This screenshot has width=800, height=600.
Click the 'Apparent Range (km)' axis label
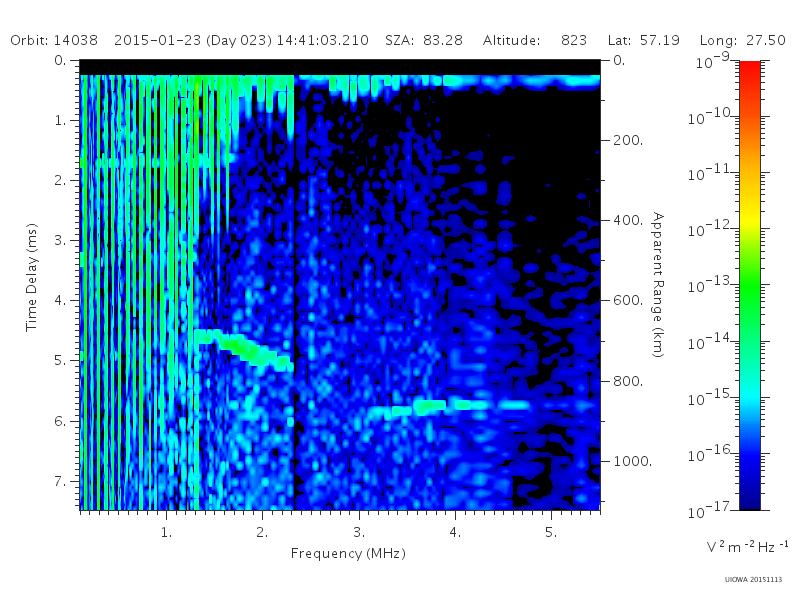coord(658,285)
